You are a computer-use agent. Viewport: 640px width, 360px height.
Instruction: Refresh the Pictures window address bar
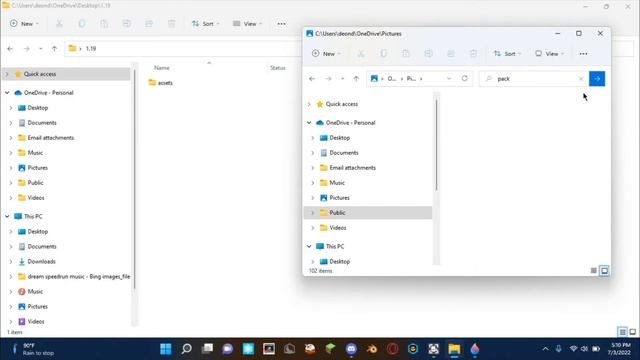[464, 78]
